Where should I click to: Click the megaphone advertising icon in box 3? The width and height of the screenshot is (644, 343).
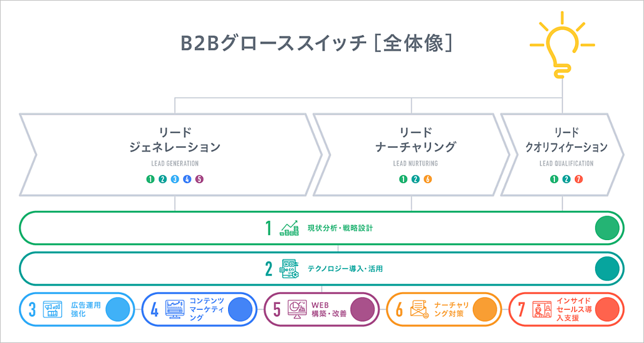pos(53,310)
